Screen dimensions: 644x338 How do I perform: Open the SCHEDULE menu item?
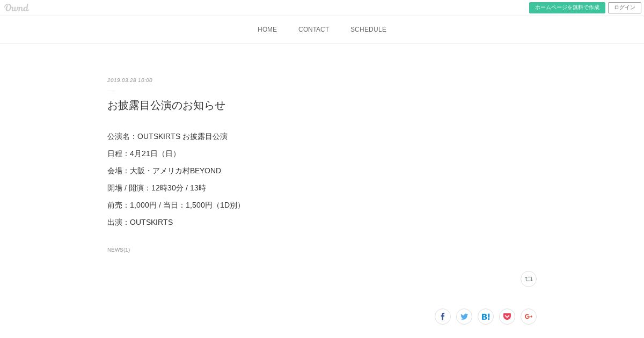368,30
